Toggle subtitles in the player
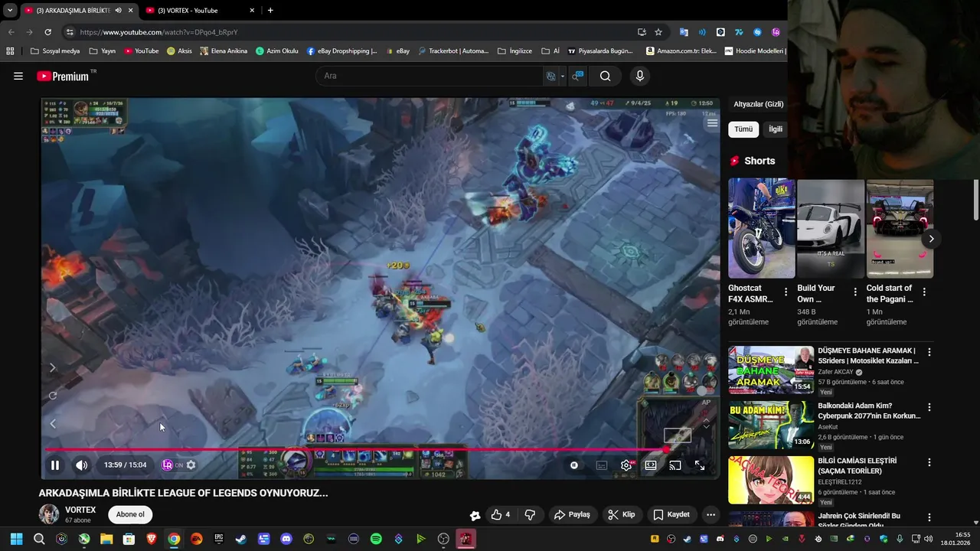The height and width of the screenshot is (551, 980). pos(602,465)
